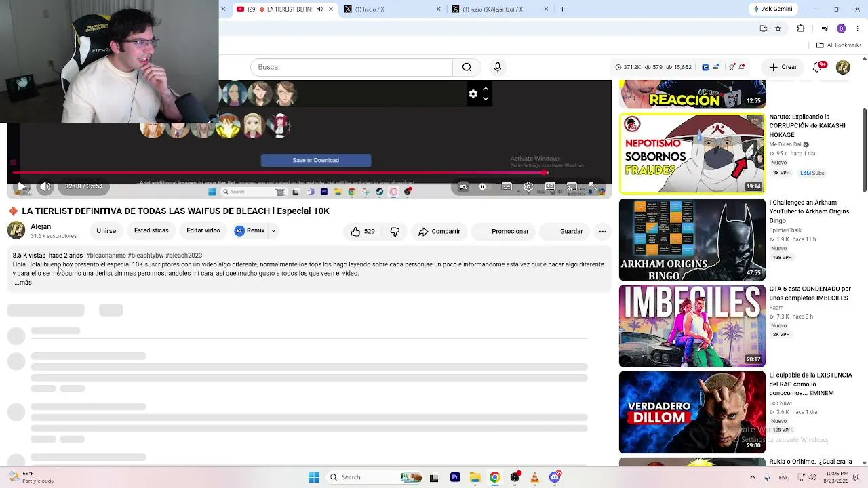Screen dimensions: 868x488
Task: Click the #bleachanime hashtag
Action: pos(106,256)
